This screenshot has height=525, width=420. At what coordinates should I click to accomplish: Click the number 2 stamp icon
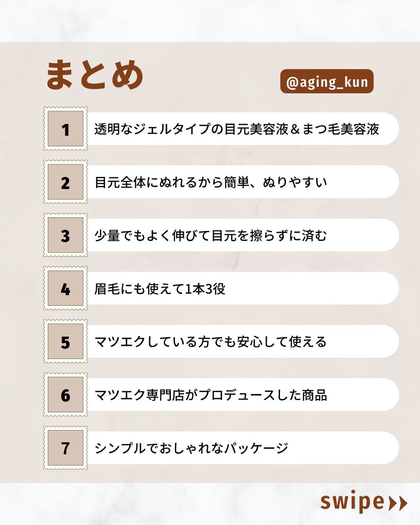pos(65,182)
